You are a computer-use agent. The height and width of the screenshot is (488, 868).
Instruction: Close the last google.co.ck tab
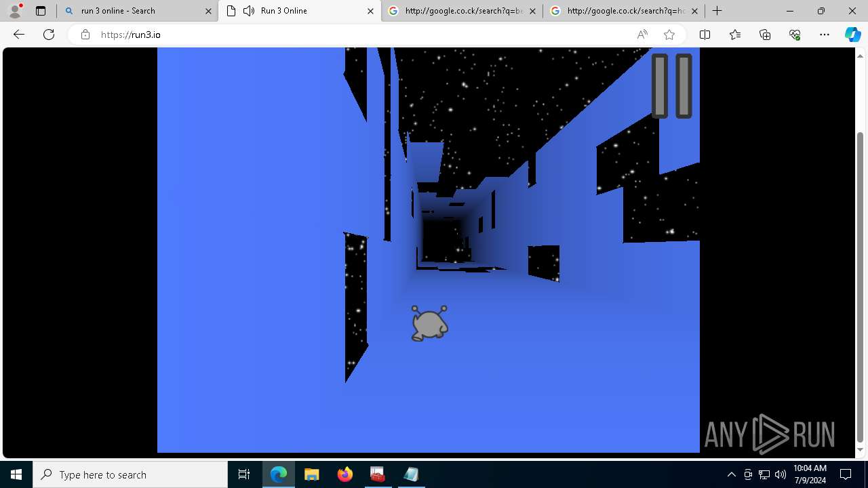(694, 11)
